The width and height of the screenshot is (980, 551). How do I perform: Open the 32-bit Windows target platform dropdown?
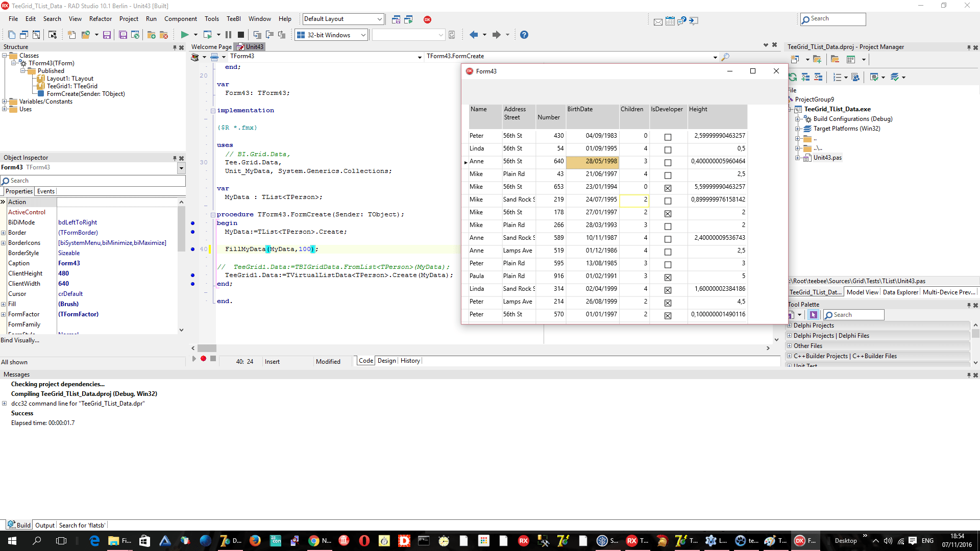click(x=362, y=35)
